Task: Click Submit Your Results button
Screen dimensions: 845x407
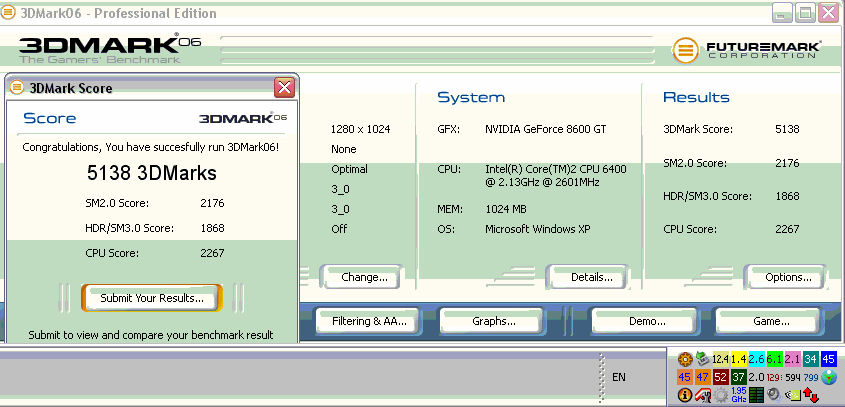Action: [152, 298]
